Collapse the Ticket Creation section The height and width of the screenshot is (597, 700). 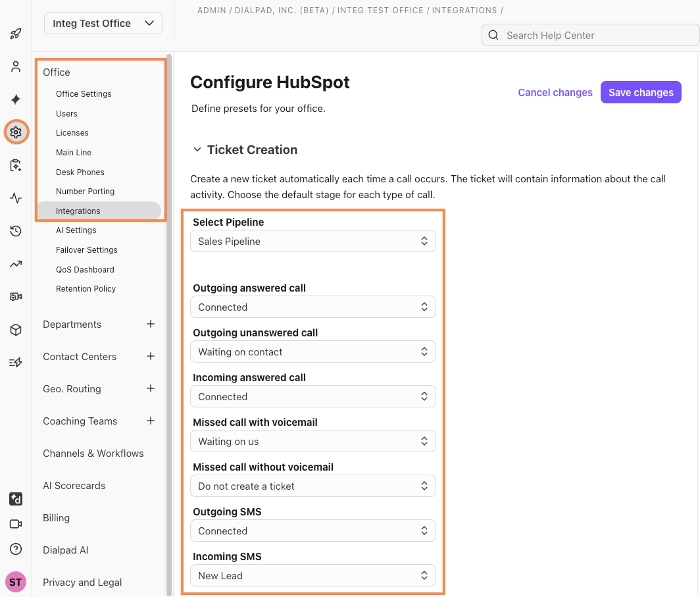197,149
